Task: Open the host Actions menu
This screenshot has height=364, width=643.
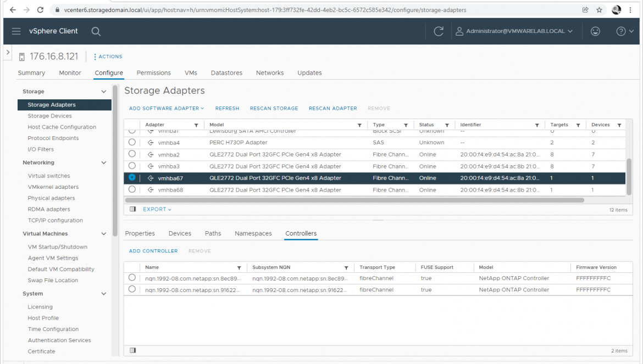Action: (x=108, y=57)
